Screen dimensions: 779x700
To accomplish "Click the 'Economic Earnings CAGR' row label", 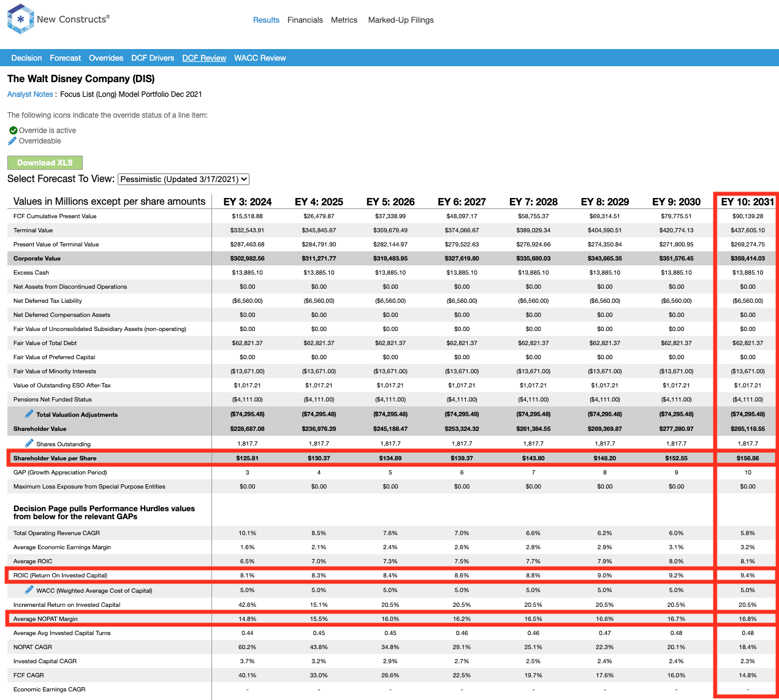I will click(50, 690).
